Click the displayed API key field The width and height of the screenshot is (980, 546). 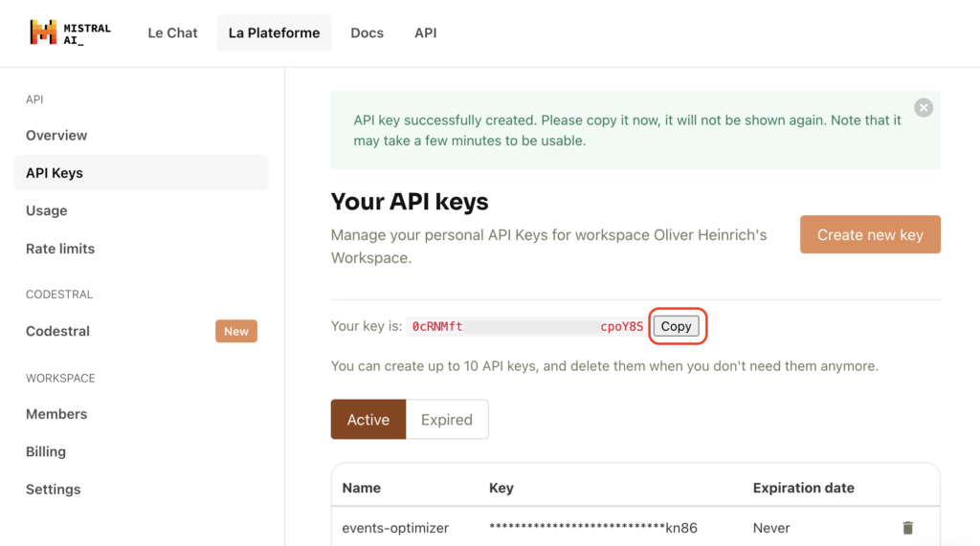click(x=527, y=326)
